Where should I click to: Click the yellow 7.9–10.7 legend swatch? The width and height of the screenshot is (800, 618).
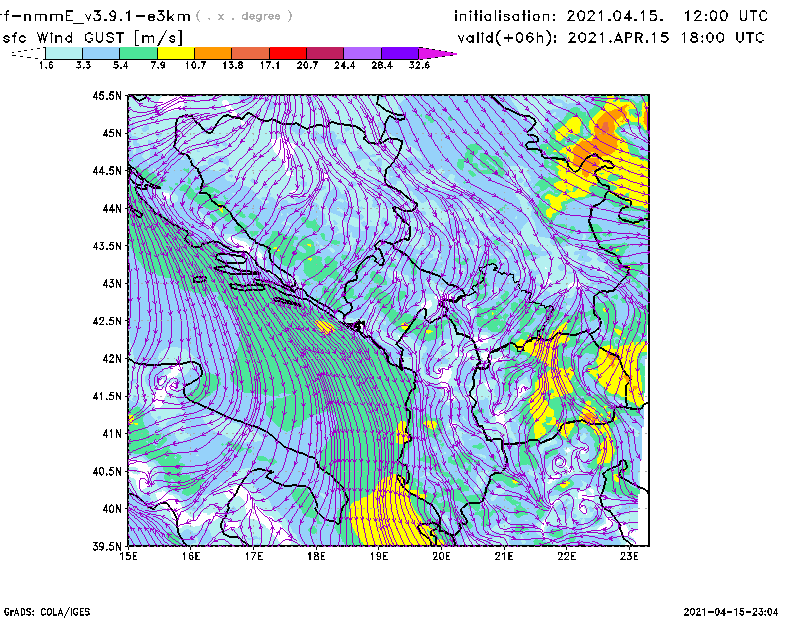(x=176, y=53)
